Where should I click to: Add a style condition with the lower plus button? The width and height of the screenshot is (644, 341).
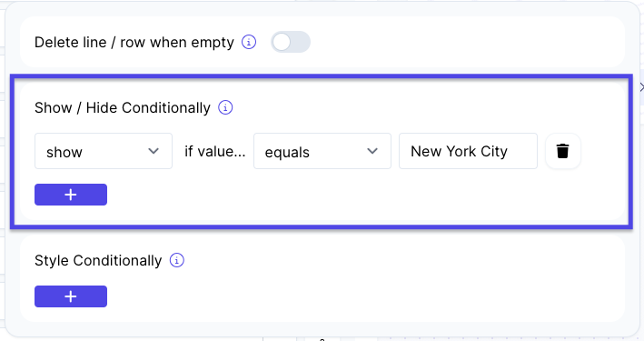coord(71,296)
